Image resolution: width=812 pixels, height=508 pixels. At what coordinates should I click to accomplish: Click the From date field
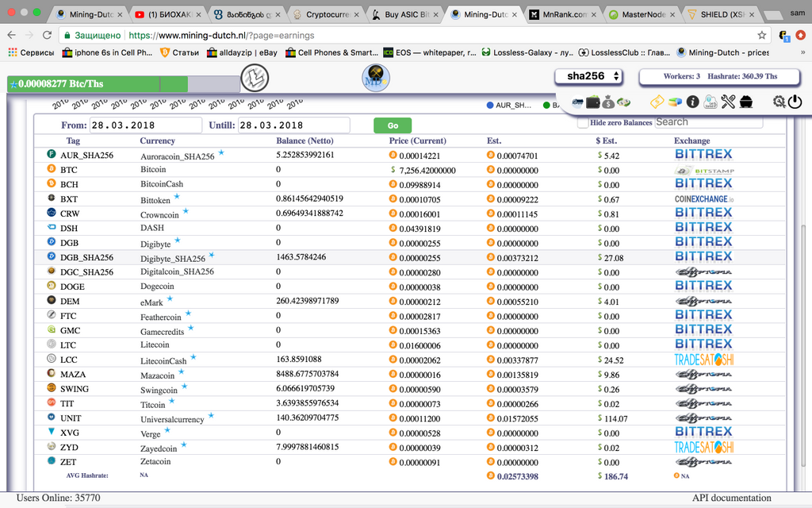(x=146, y=125)
